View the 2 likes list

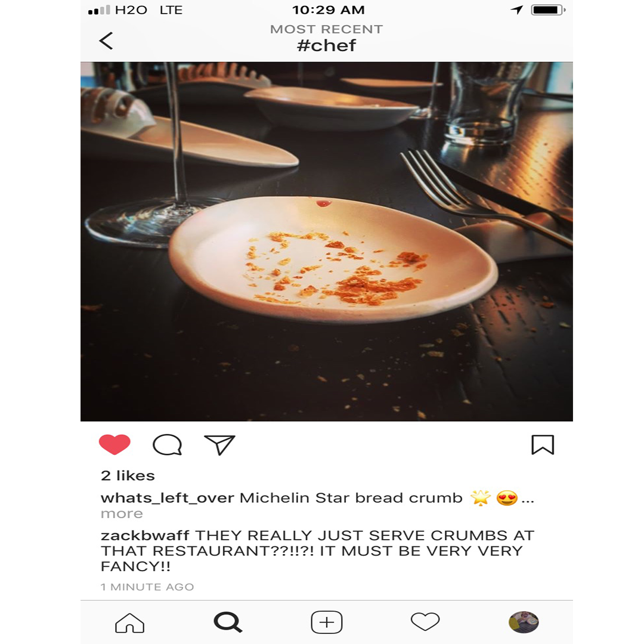click(x=128, y=476)
